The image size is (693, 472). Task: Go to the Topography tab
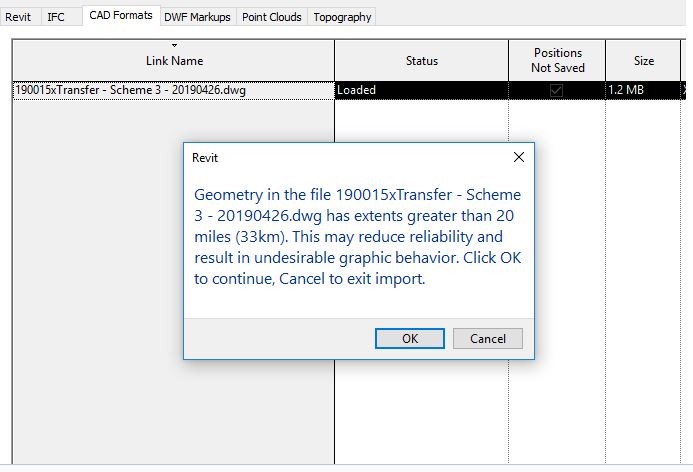(x=342, y=17)
